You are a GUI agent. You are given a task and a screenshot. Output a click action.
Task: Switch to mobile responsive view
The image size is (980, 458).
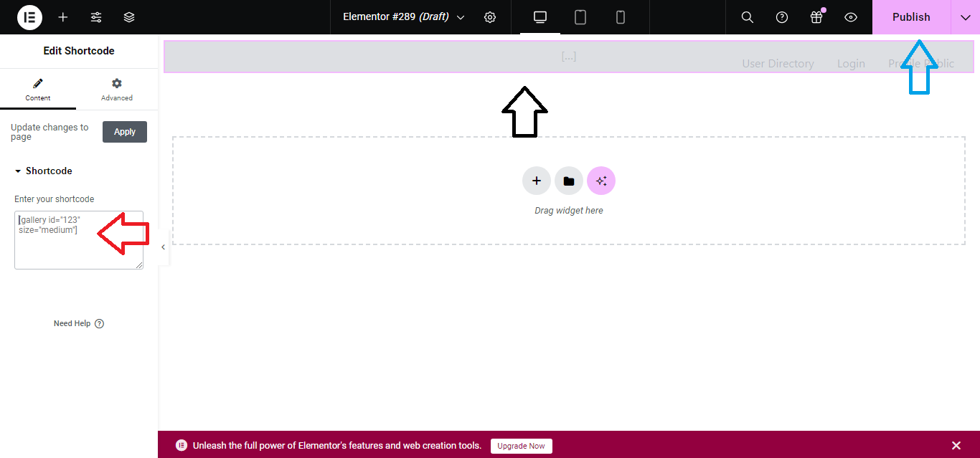tap(621, 17)
